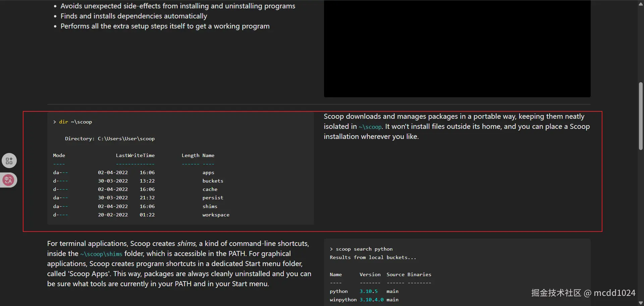Click the scrollbar down arrow
This screenshot has height=306, width=644.
641,303
